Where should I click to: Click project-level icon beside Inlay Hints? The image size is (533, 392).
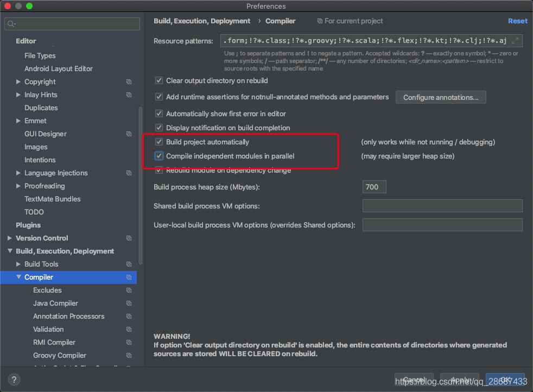(129, 95)
